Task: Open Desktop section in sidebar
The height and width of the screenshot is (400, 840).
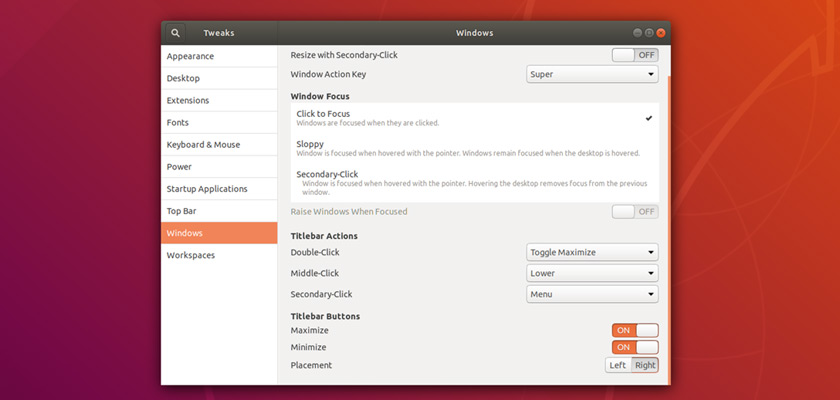Action: pos(219,78)
